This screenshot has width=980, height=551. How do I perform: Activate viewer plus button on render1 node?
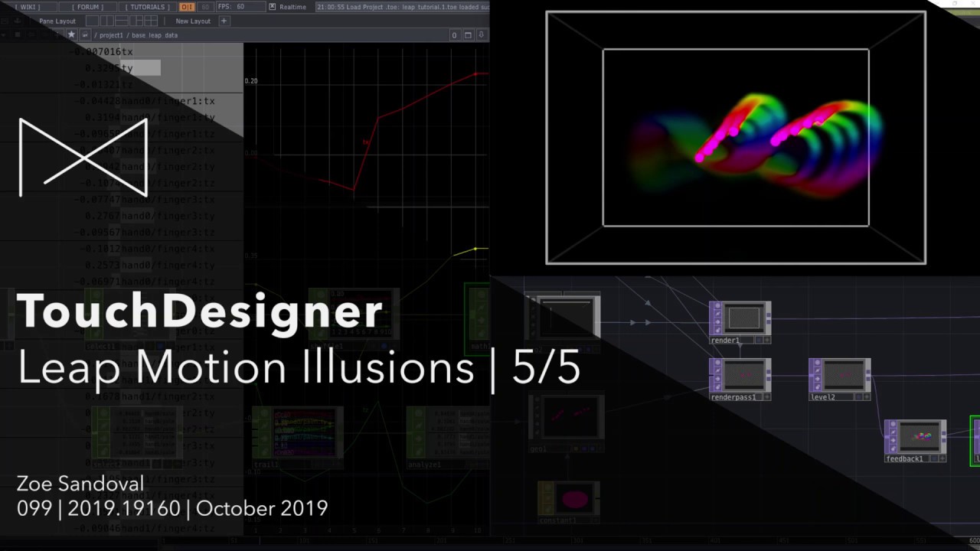(767, 340)
